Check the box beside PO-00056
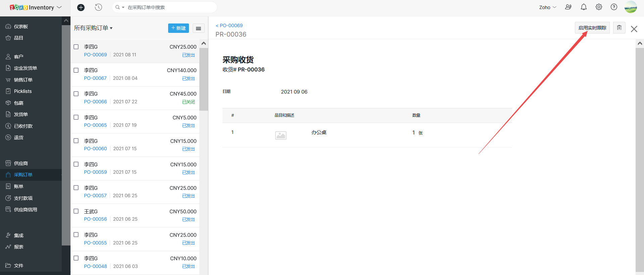Viewport: 644px width, 275px height. (x=76, y=211)
